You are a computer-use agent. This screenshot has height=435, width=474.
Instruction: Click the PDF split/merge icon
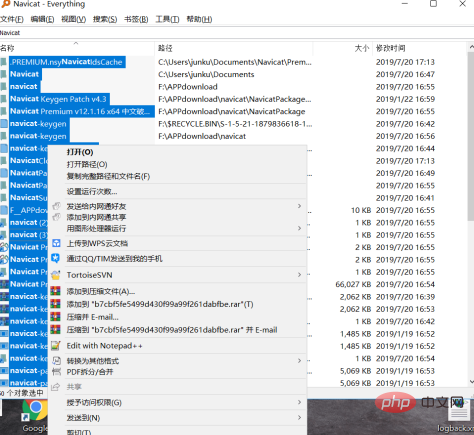coord(56,372)
